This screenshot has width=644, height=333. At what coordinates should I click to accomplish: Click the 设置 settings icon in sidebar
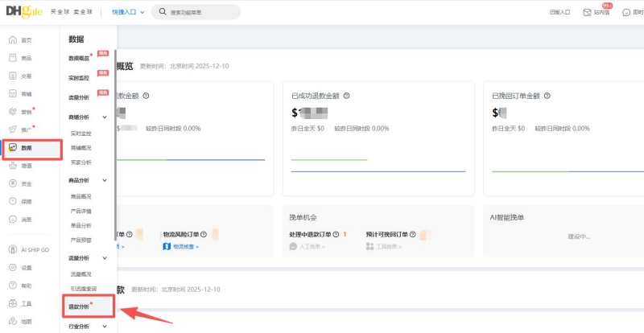(x=13, y=268)
